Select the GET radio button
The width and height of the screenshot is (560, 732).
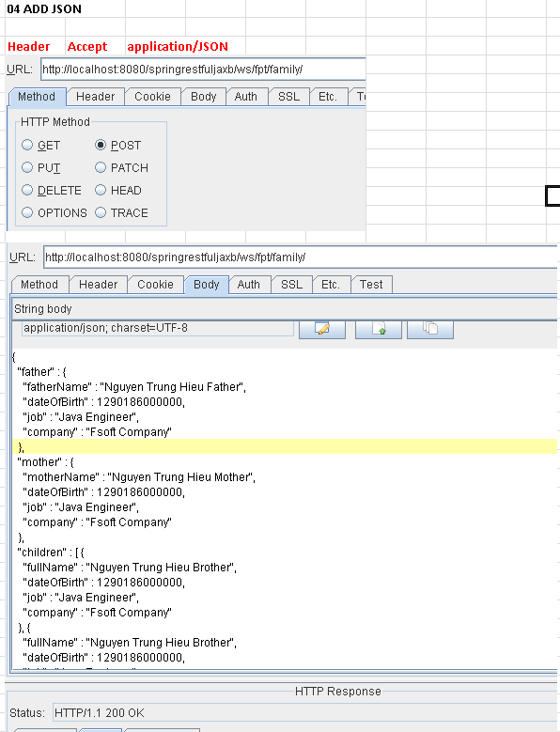(x=27, y=146)
